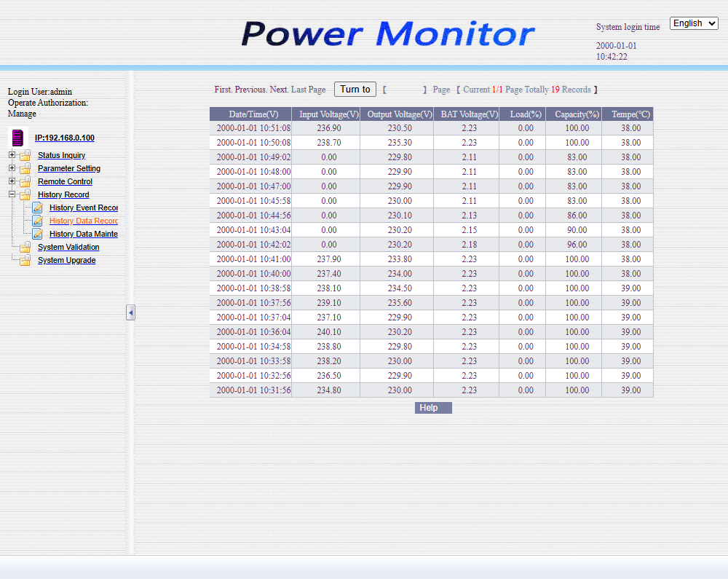Click the Parameter Setting folder icon
728x579 pixels.
[25, 169]
